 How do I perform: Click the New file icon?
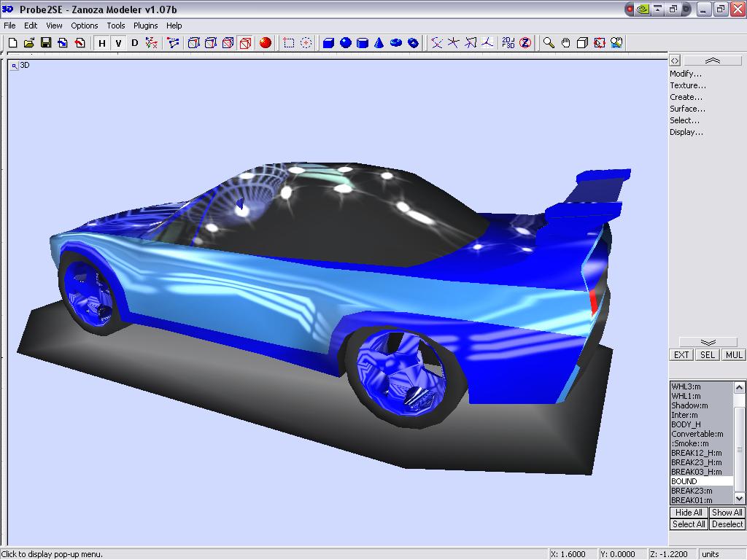click(x=12, y=43)
